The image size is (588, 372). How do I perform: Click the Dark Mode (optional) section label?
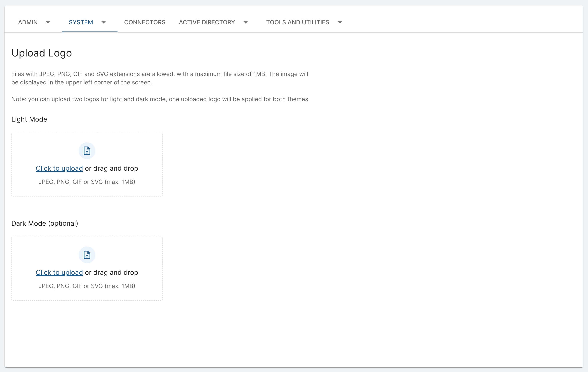coord(45,223)
